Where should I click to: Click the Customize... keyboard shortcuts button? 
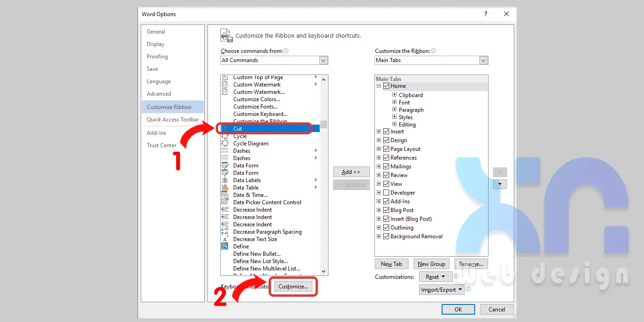coord(293,287)
